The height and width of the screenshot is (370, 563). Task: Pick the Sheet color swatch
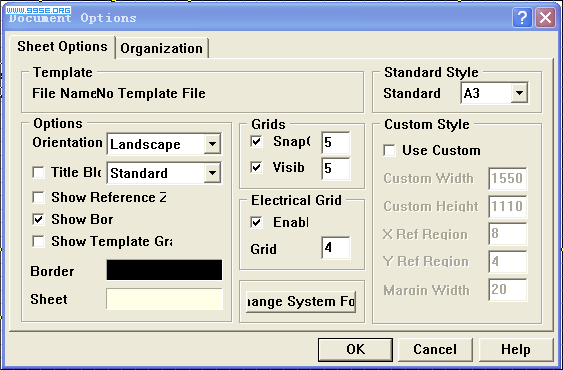(164, 299)
